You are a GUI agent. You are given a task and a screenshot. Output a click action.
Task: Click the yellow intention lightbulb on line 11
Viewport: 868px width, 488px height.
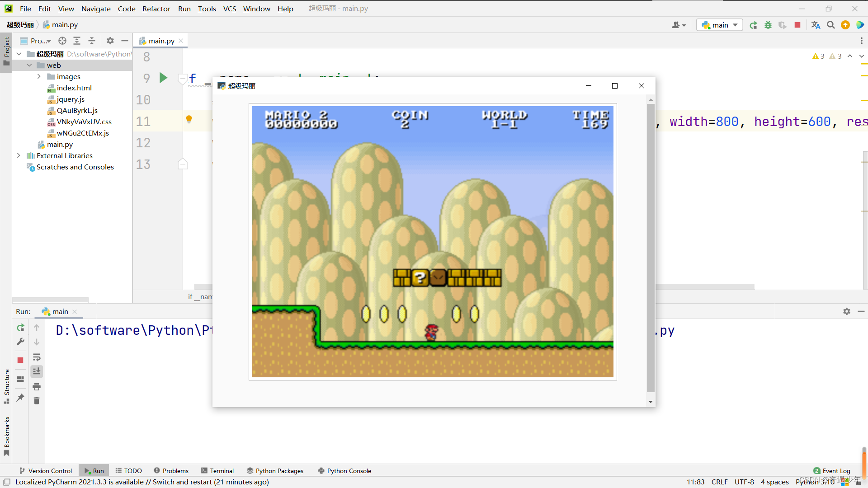[189, 119]
